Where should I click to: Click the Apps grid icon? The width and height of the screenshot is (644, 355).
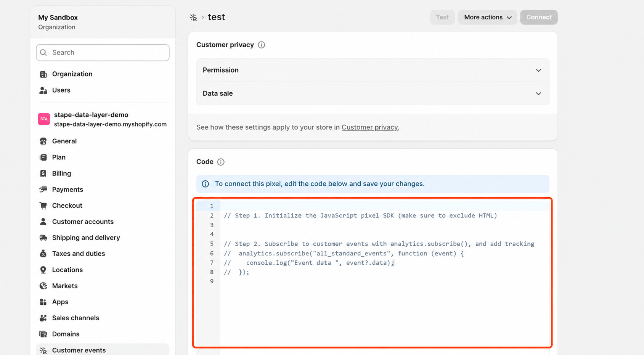point(43,302)
